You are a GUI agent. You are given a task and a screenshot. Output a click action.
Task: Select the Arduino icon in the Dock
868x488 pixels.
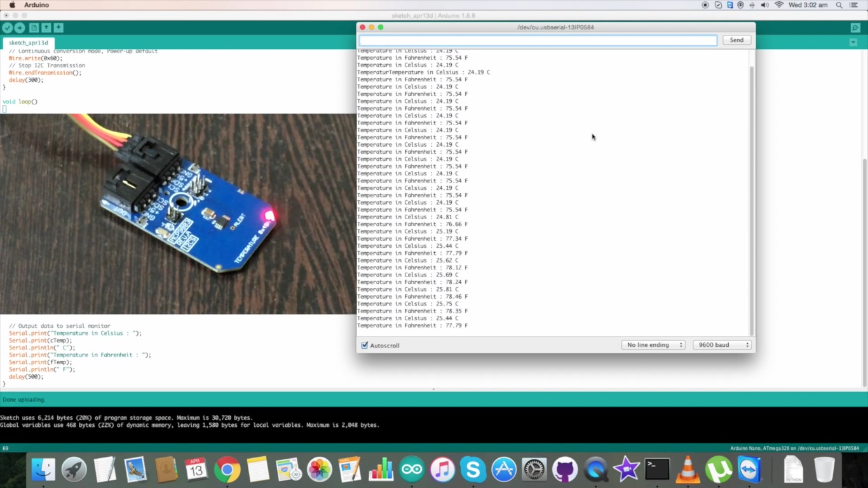click(412, 470)
